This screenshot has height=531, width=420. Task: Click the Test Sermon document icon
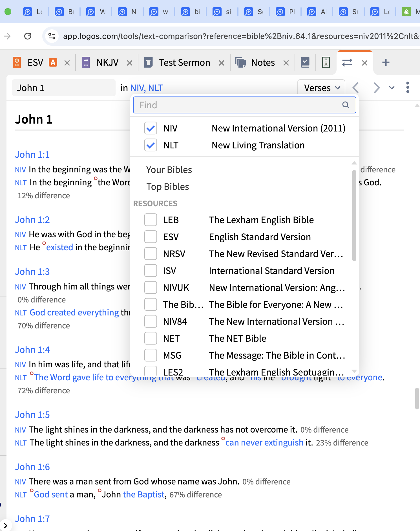tap(148, 62)
